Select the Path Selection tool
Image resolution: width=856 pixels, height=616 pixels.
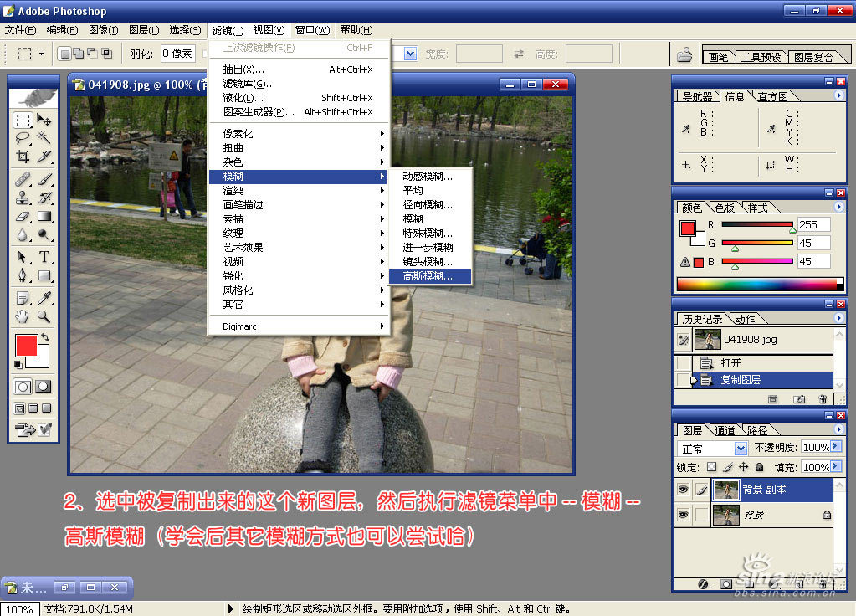click(23, 257)
